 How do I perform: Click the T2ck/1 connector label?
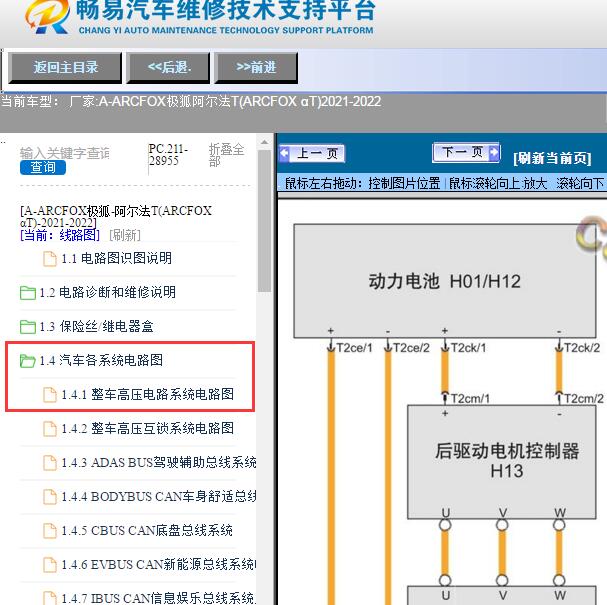tap(468, 348)
